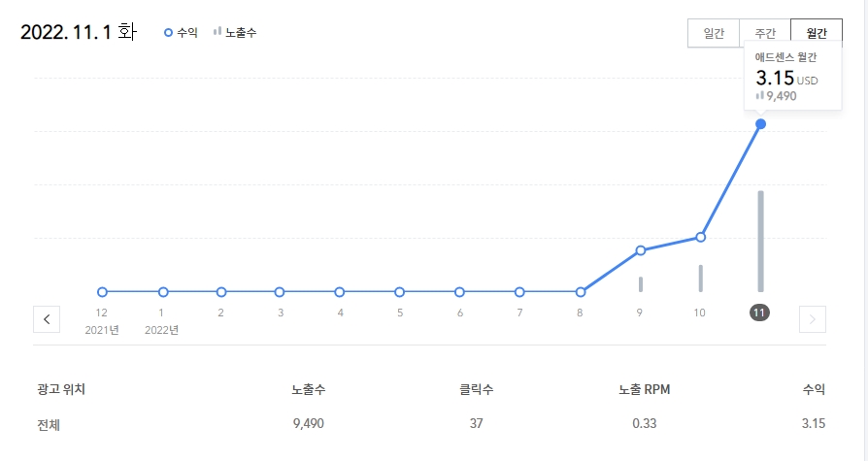This screenshot has width=868, height=461.
Task: Switch to 주간 weekly view tab
Action: [x=765, y=33]
